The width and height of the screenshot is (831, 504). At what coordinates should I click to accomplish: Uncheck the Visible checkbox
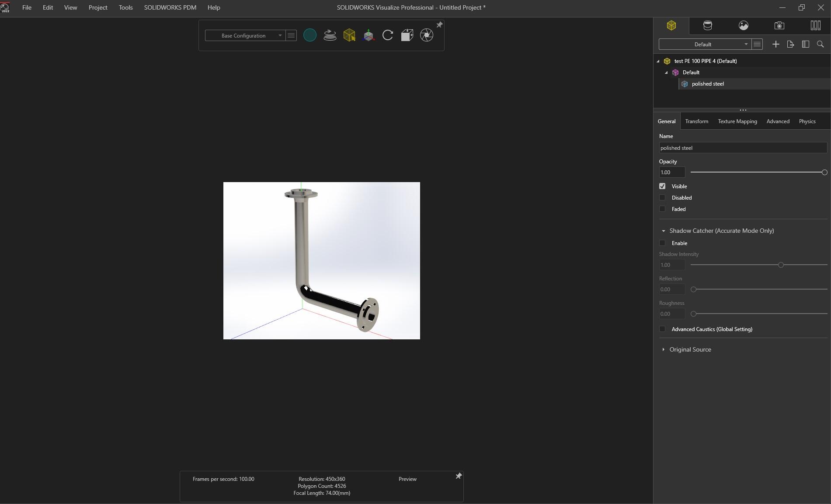(x=662, y=186)
